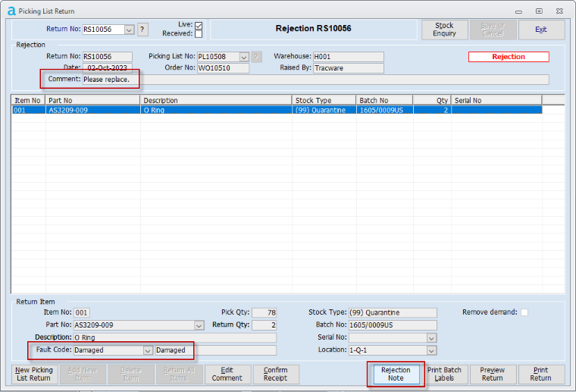This screenshot has height=392, width=576.
Task: Click the Rejection Note button
Action: tap(396, 375)
